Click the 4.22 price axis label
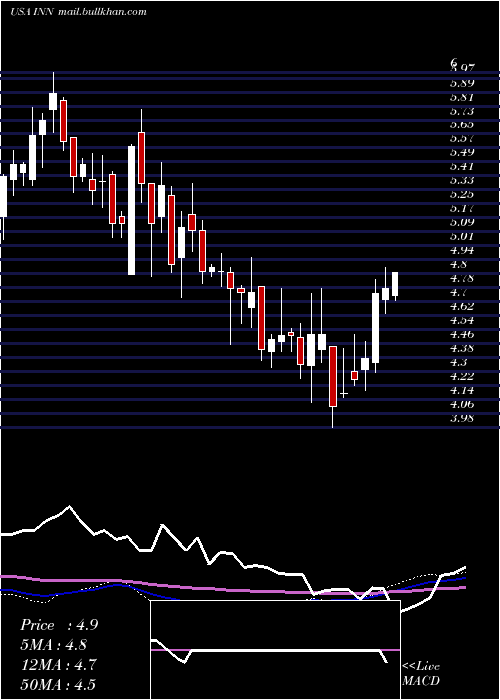Screen dimensions: 500x700 point(462,376)
